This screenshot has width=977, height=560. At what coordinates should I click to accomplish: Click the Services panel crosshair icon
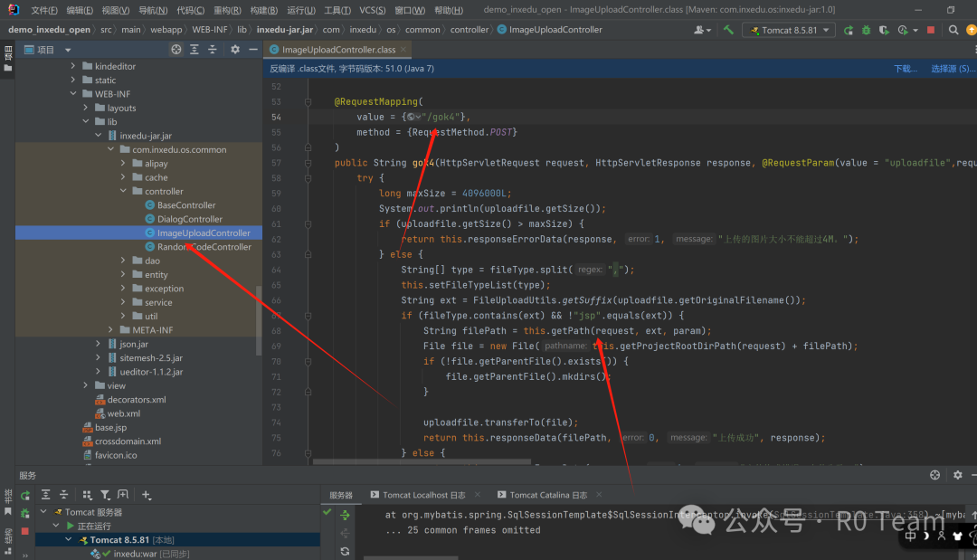pos(934,475)
